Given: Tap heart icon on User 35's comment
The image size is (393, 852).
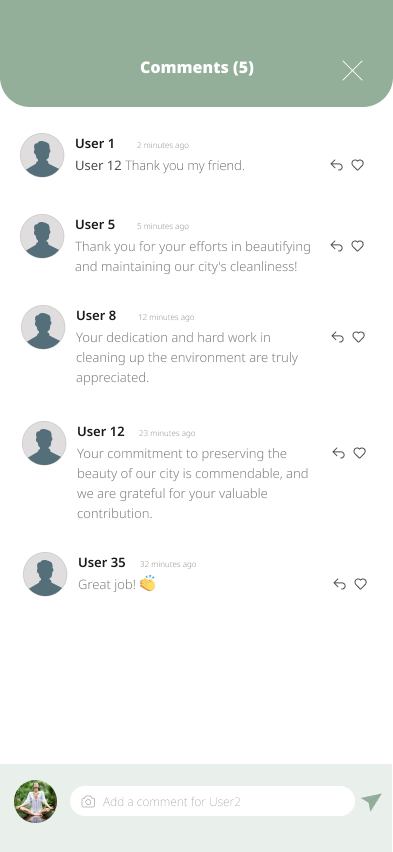Looking at the screenshot, I should point(360,584).
